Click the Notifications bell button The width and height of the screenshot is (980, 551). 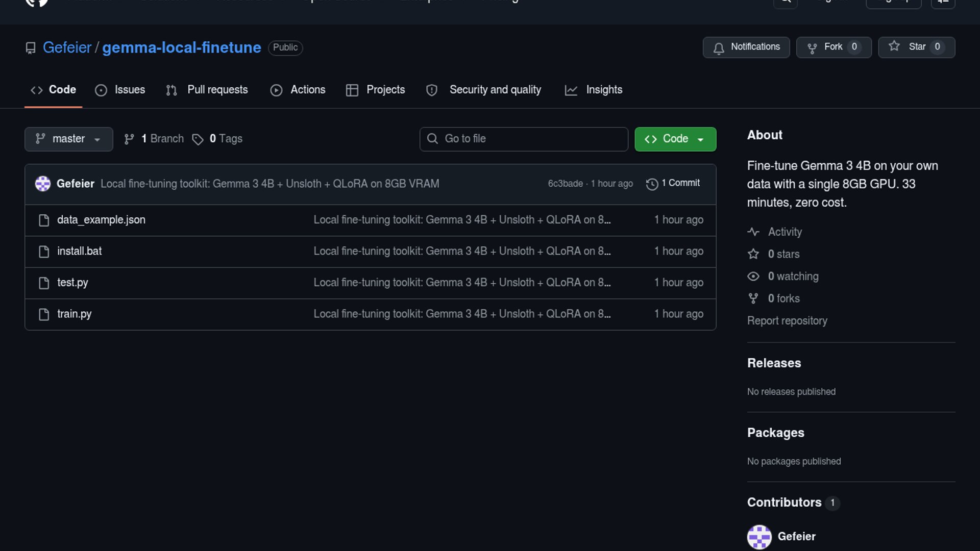point(746,47)
